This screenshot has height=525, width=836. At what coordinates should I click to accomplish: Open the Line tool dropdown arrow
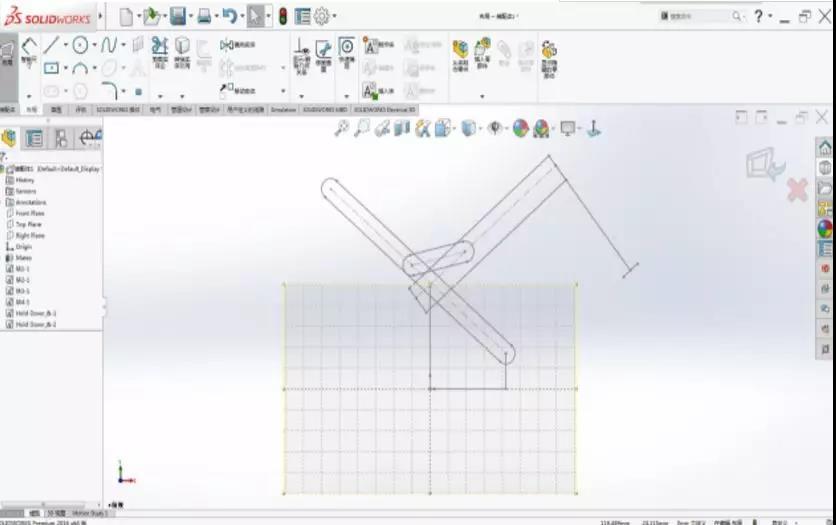click(x=66, y=45)
